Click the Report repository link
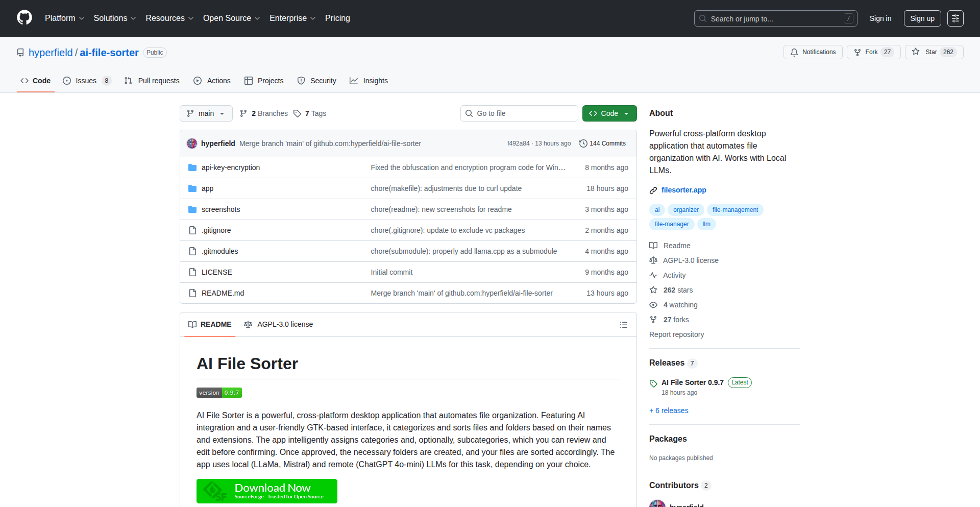 [x=676, y=334]
